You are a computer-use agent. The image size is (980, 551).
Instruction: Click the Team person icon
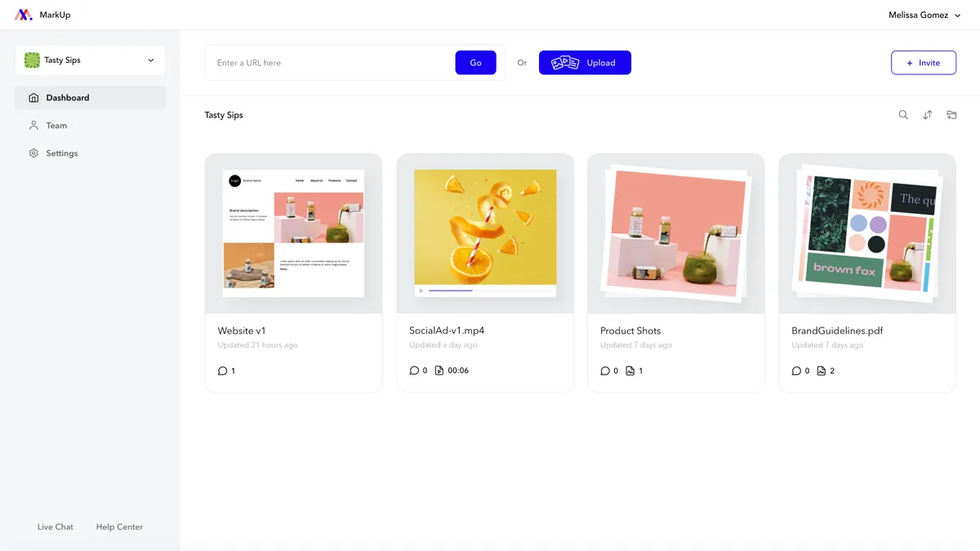coord(33,126)
